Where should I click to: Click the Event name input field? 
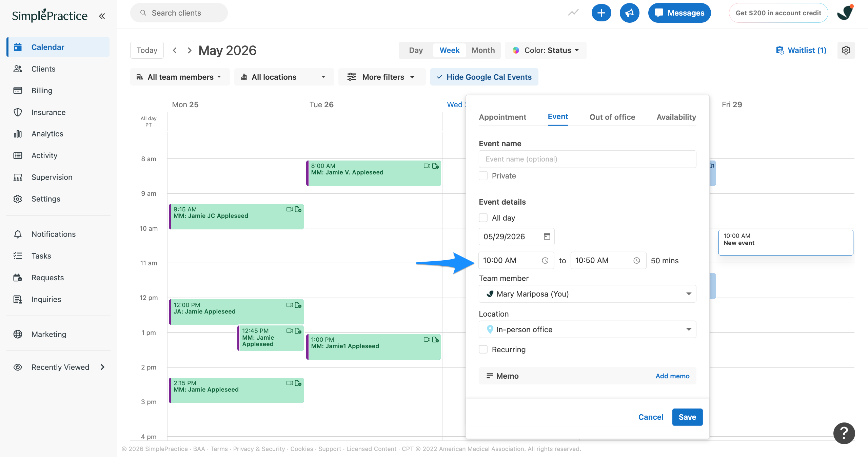587,159
